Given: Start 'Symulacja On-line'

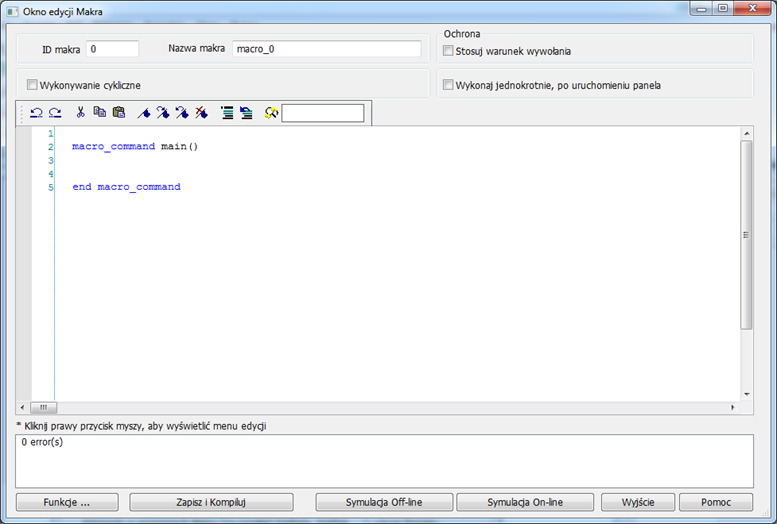Looking at the screenshot, I should [x=525, y=502].
